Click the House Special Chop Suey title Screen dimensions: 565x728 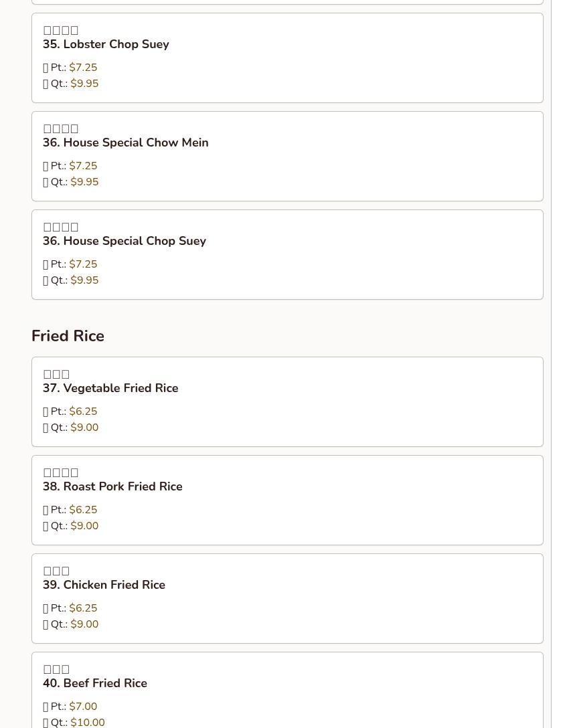click(x=124, y=241)
